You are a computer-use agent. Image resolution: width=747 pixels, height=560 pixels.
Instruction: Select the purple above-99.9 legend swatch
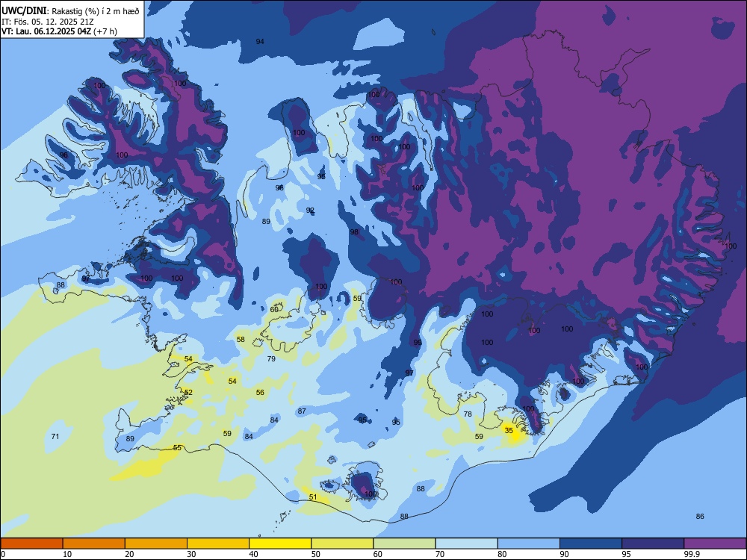pos(715,544)
